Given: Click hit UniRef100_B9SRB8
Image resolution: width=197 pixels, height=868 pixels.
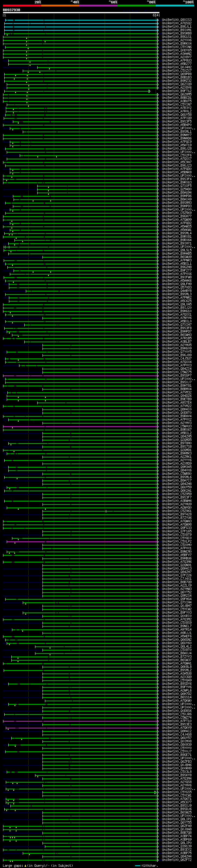Looking at the screenshot, I should [176, 33].
